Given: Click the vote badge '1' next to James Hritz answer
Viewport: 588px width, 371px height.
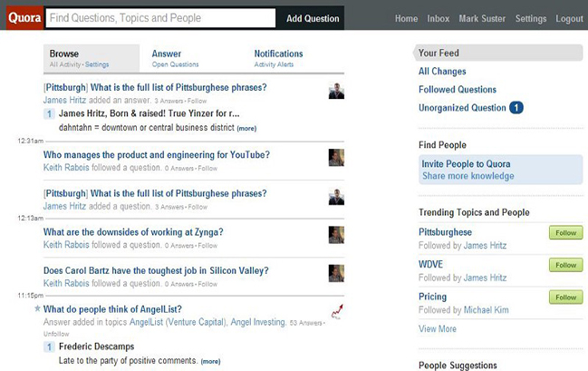Looking at the screenshot, I should pos(49,113).
